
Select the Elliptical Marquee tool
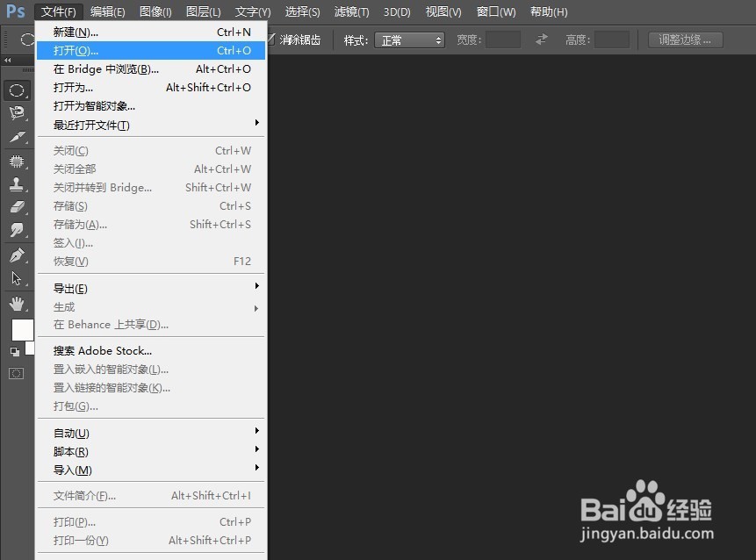[17, 90]
